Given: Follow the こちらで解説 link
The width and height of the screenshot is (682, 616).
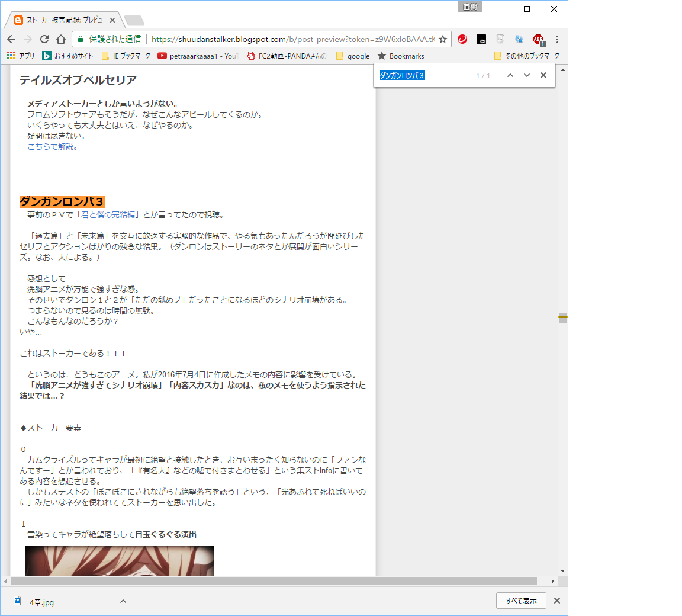Looking at the screenshot, I should pos(53,147).
